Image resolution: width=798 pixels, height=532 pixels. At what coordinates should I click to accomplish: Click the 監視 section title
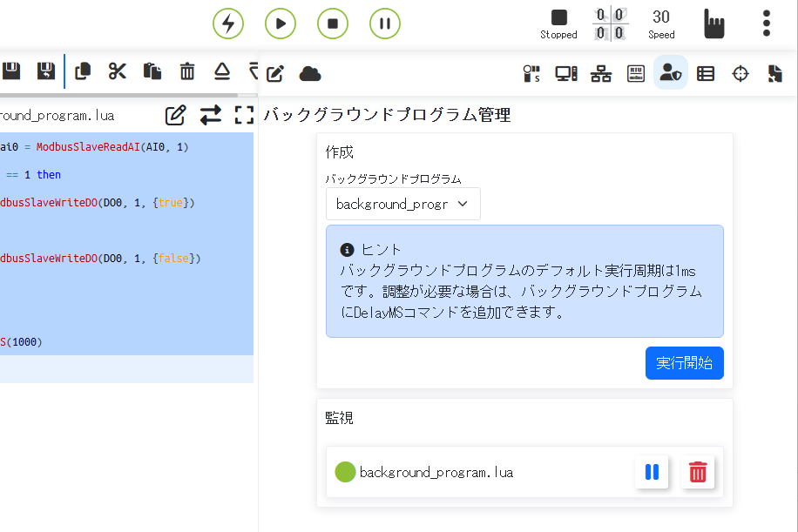click(340, 418)
